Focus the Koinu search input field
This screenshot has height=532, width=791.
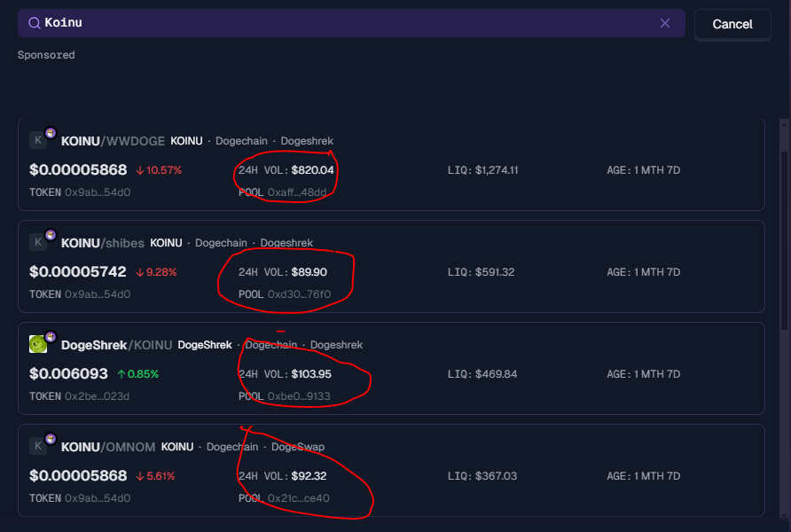click(351, 23)
